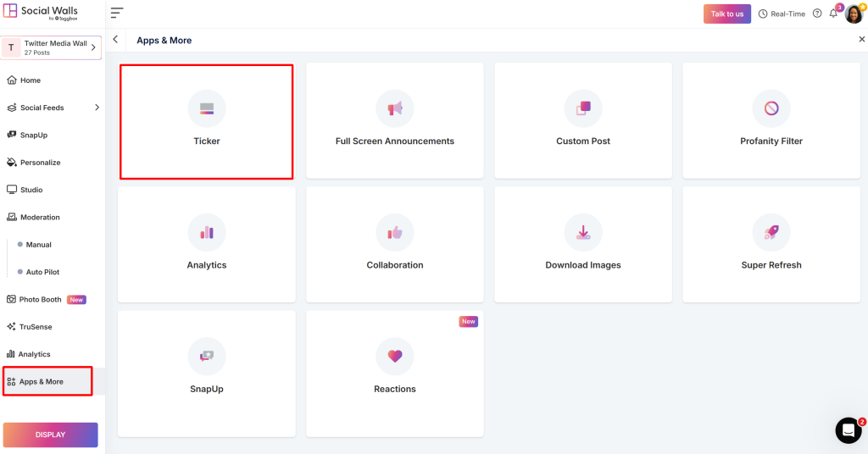868x454 pixels.
Task: Open notifications bell icon
Action: (833, 14)
